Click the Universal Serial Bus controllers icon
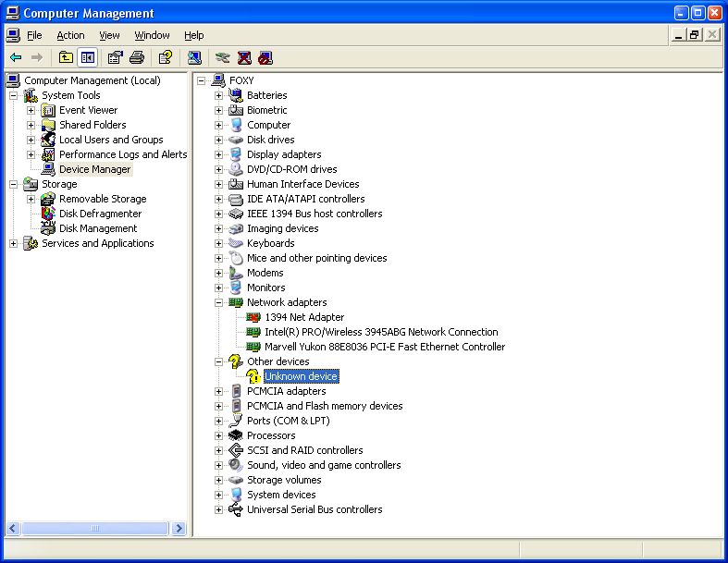Screen dimensions: 728x563 click(x=236, y=509)
